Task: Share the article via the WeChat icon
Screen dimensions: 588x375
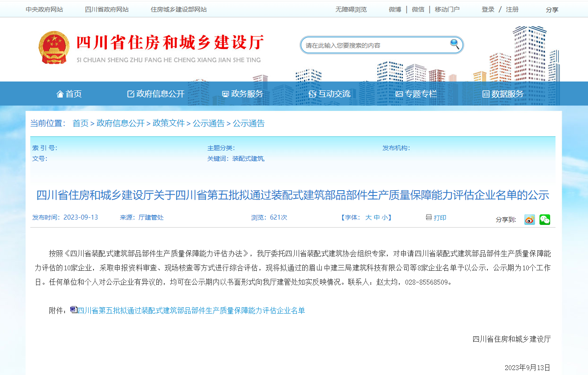Action: click(x=544, y=219)
